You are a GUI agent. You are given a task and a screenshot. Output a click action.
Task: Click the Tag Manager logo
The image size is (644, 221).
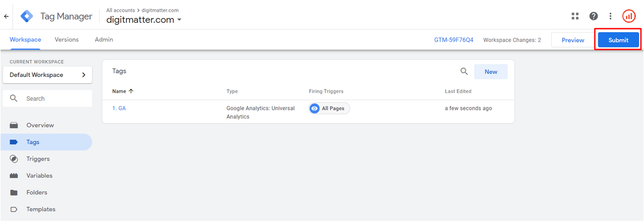pos(27,16)
